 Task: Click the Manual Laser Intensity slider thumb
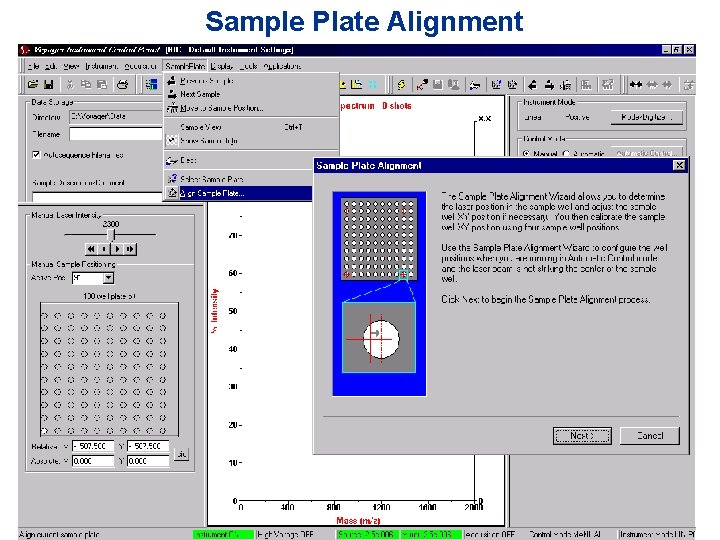pos(111,235)
